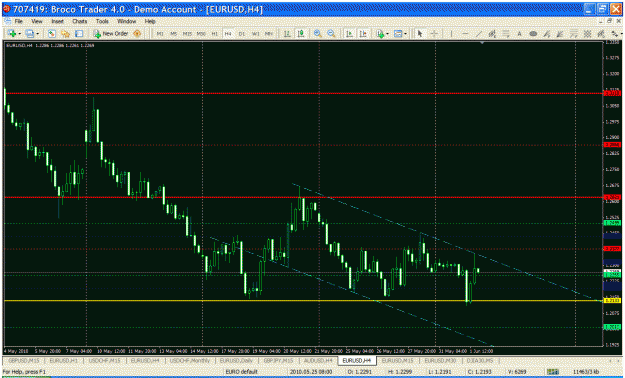
Task: Switch chart to Bar Chart icon
Action: pyautogui.click(x=287, y=34)
